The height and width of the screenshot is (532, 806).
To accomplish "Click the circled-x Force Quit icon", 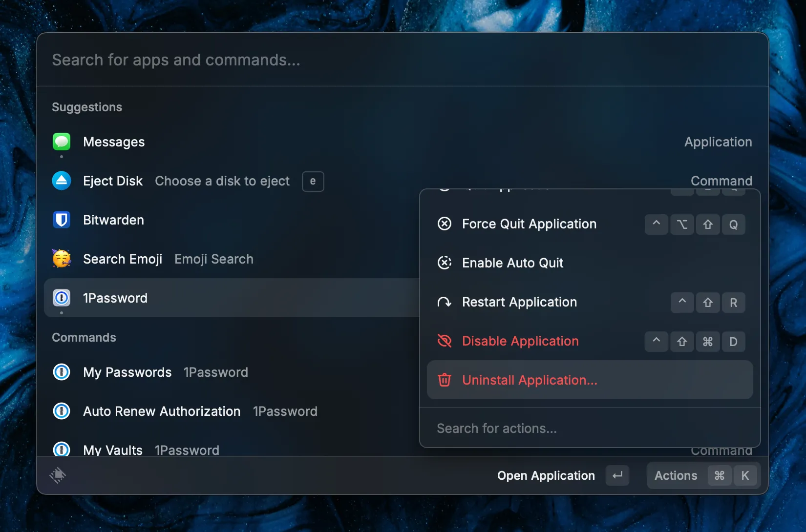I will (x=444, y=224).
